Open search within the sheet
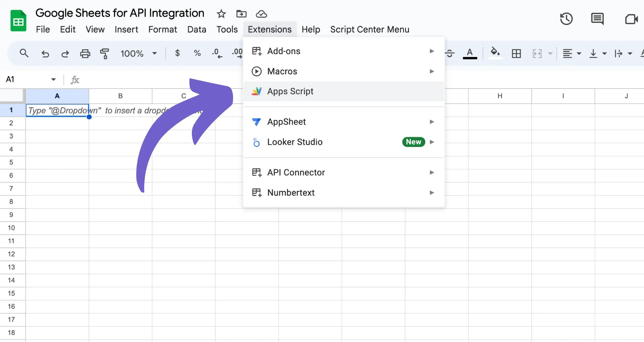Image resolution: width=644 pixels, height=342 pixels. click(24, 53)
